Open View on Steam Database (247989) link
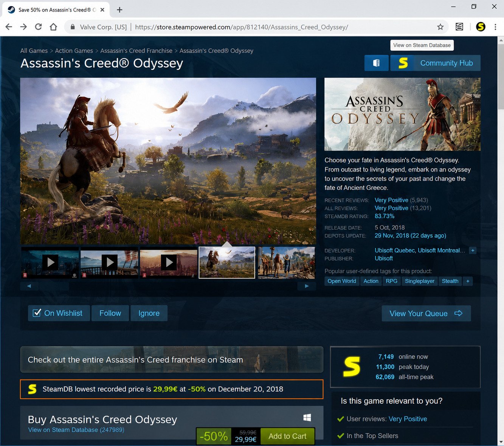The image size is (504, 446). point(76,430)
